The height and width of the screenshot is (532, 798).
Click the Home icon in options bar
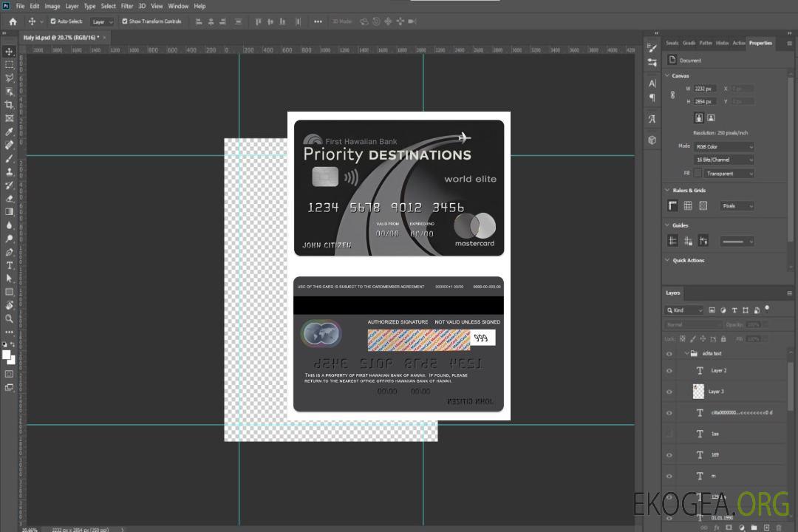(x=13, y=21)
